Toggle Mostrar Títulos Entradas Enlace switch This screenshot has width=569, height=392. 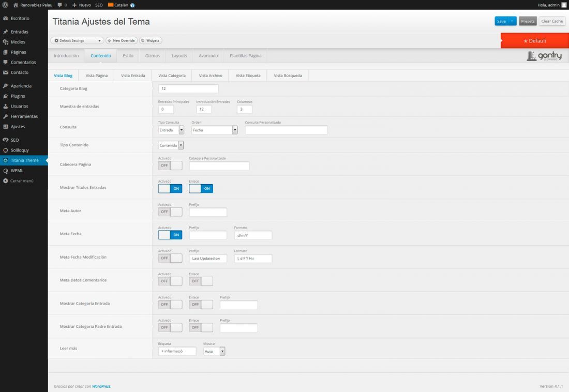(201, 189)
